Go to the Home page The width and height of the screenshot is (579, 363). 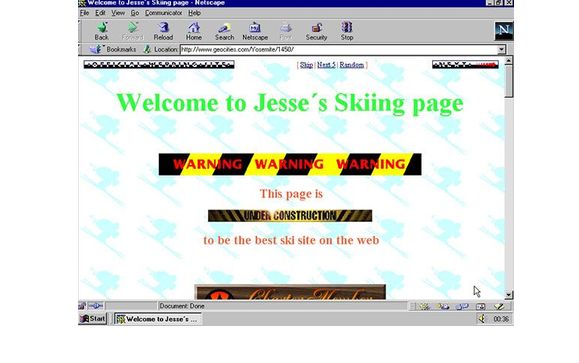point(193,31)
